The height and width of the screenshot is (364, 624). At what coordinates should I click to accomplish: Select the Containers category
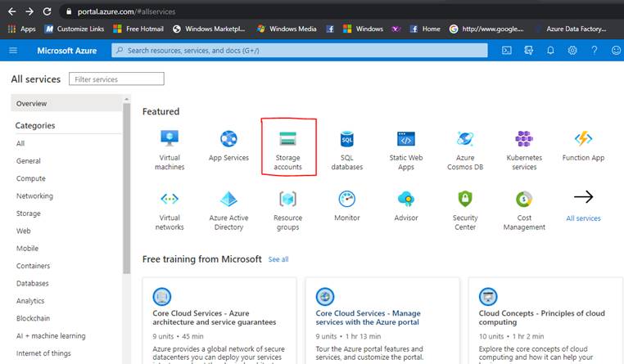tap(33, 266)
